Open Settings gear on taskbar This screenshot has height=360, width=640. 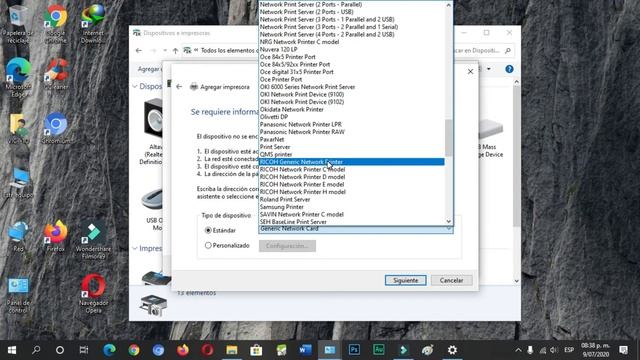pyautogui.click(x=452, y=350)
